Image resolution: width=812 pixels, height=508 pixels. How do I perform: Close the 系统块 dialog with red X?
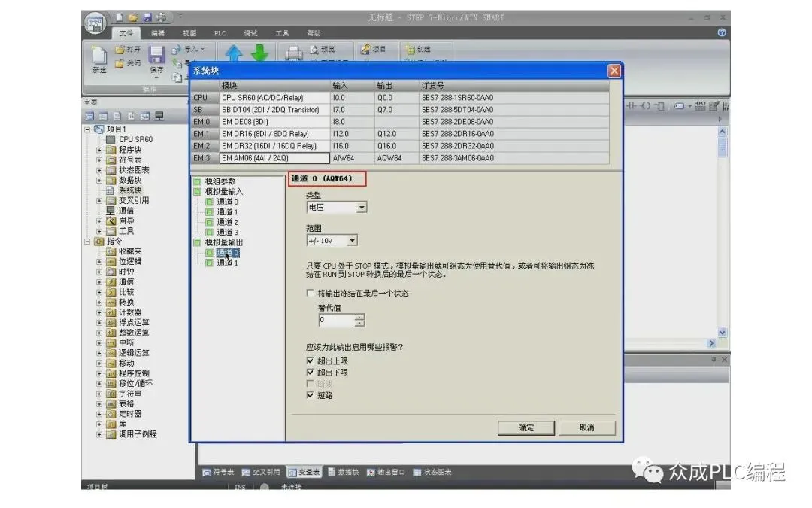[614, 71]
